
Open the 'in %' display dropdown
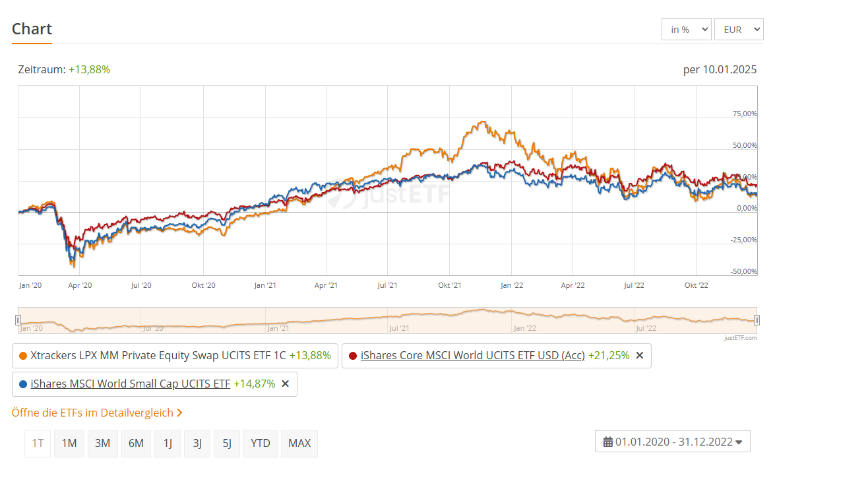click(686, 29)
